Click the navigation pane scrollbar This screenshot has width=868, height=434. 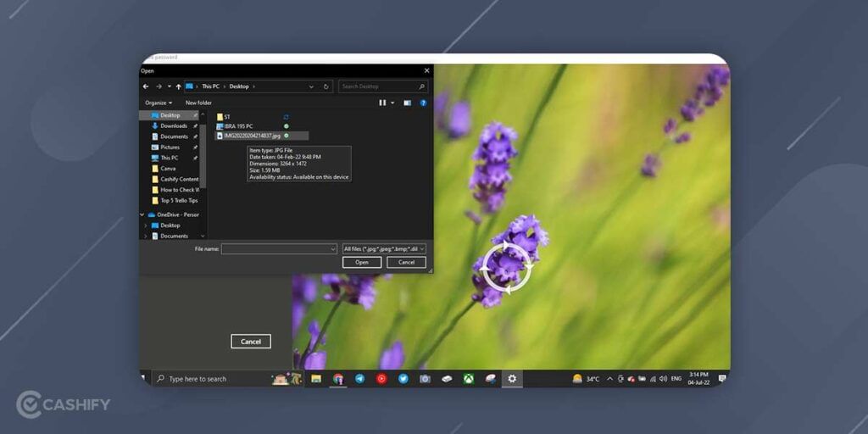tap(203, 155)
